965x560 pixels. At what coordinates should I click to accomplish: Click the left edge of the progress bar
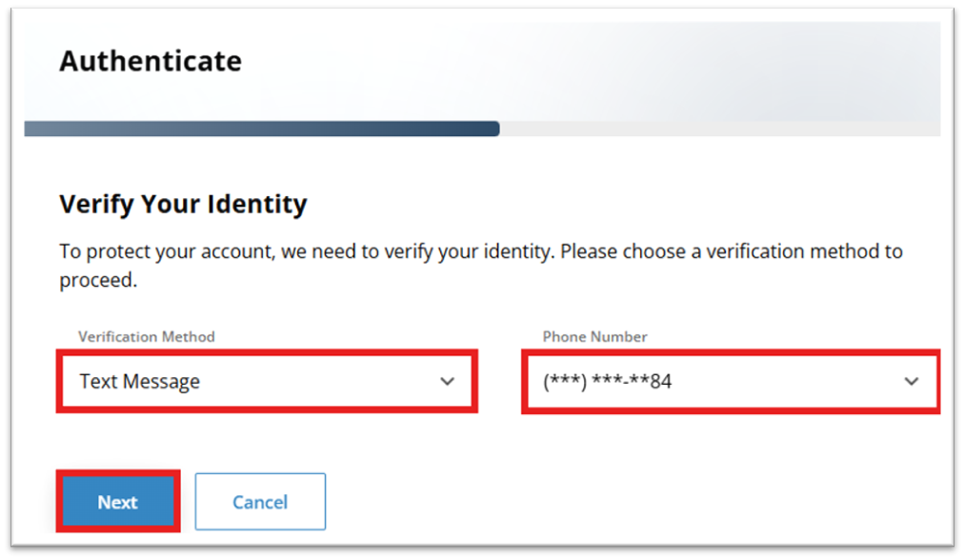[30, 129]
